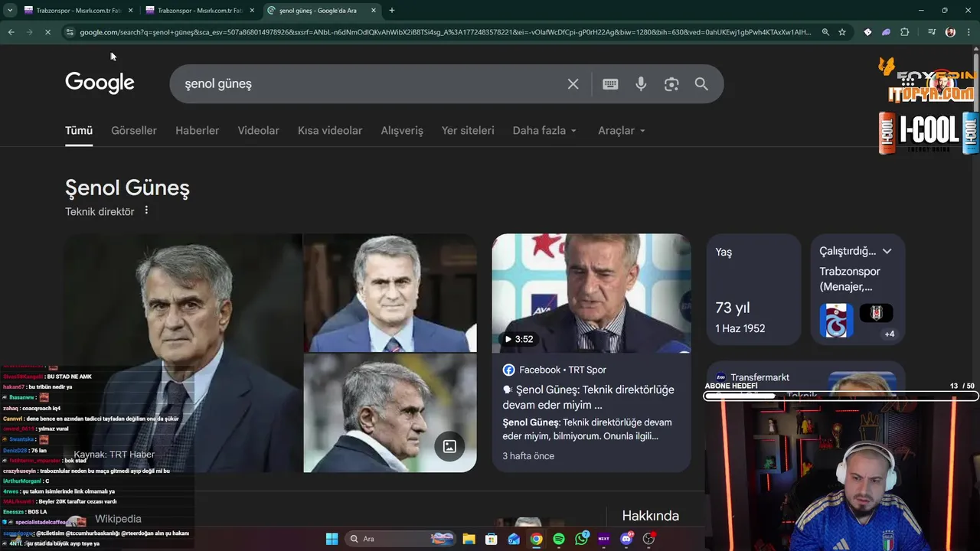Image resolution: width=980 pixels, height=551 pixels.
Task: Open the Chrome three-dot menu
Action: (968, 32)
